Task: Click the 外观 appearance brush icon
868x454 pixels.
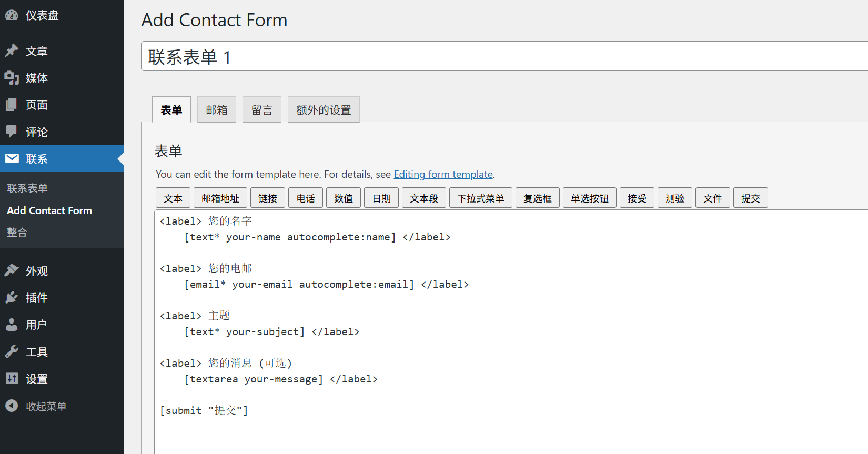Action: click(x=12, y=270)
